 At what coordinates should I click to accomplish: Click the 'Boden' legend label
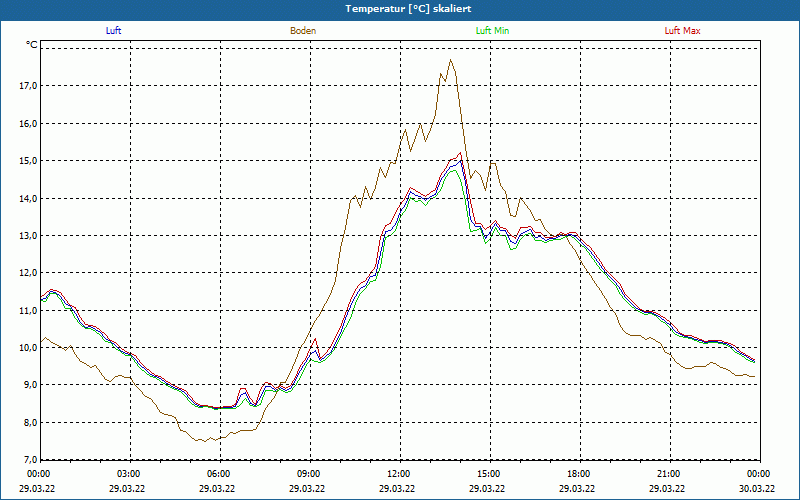tap(303, 31)
